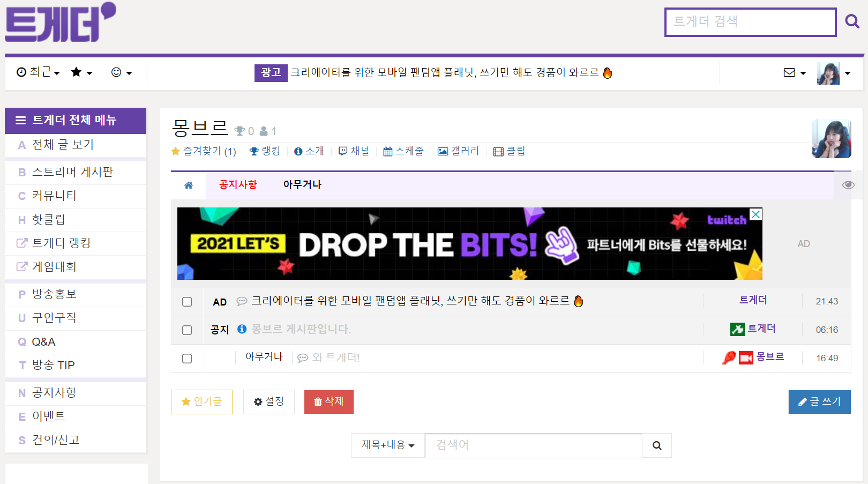Viewport: 868px width, 484px height.
Task: Click red camera icon beside 몽브르 author
Action: 746,358
